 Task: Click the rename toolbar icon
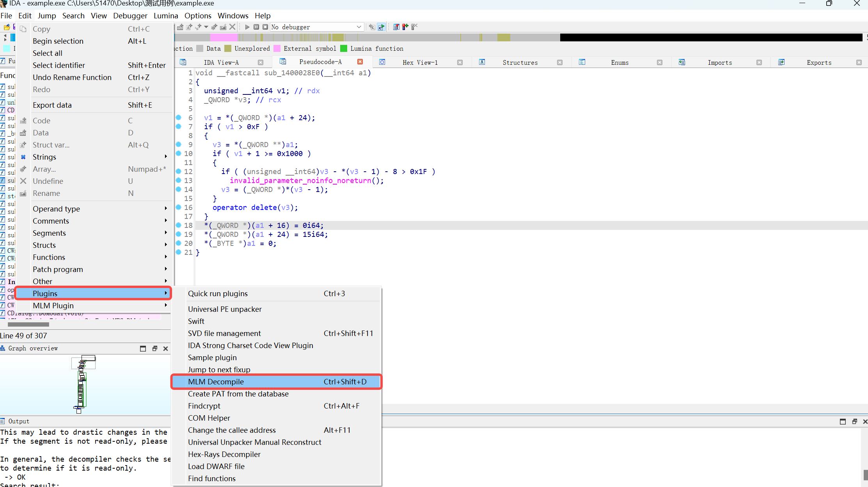[223, 27]
